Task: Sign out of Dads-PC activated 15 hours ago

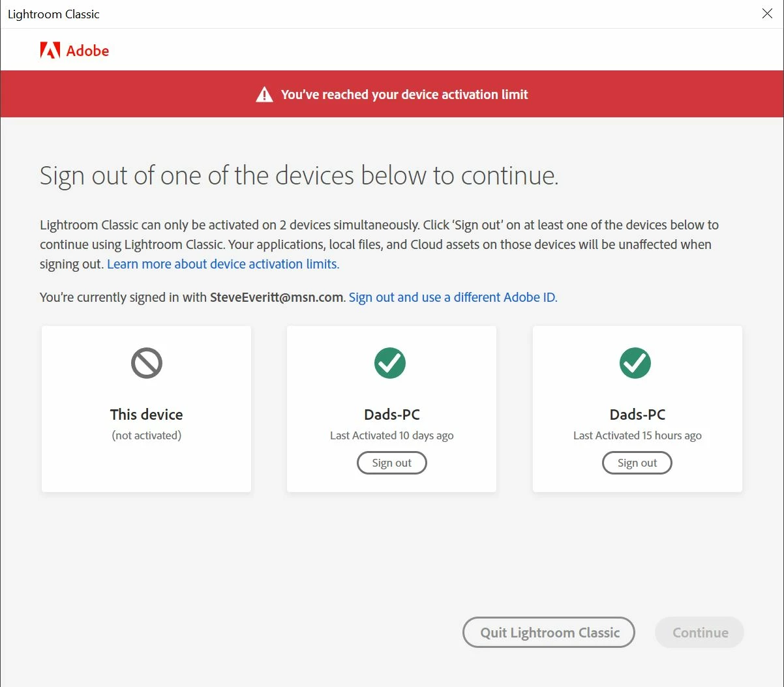Action: click(x=637, y=463)
